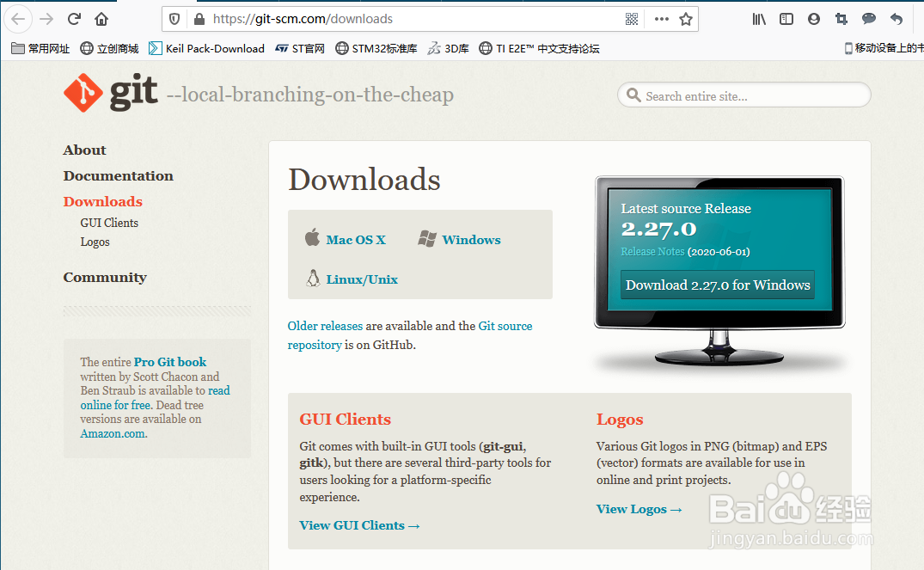The image size is (924, 570).
Task: Open the browser home page icon
Action: click(x=101, y=19)
